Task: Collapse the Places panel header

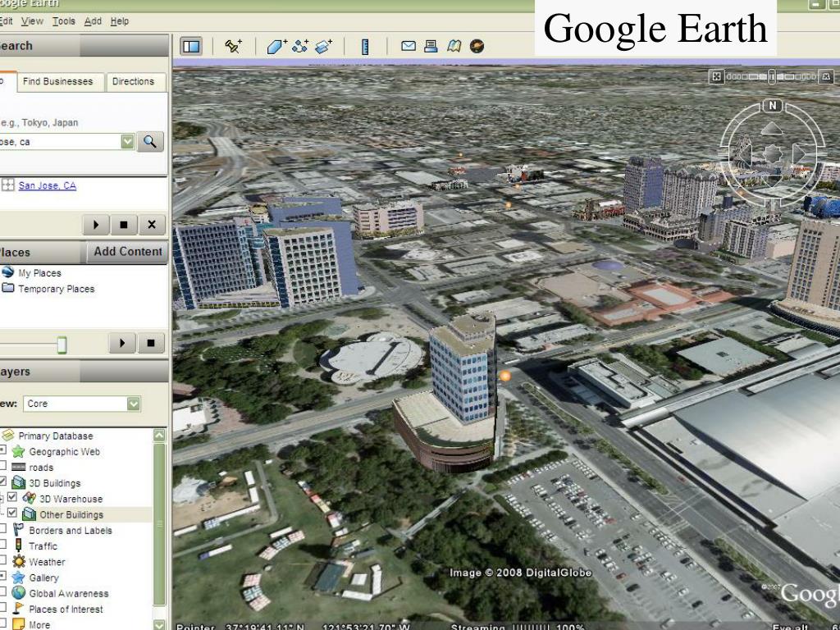Action: [x=43, y=252]
